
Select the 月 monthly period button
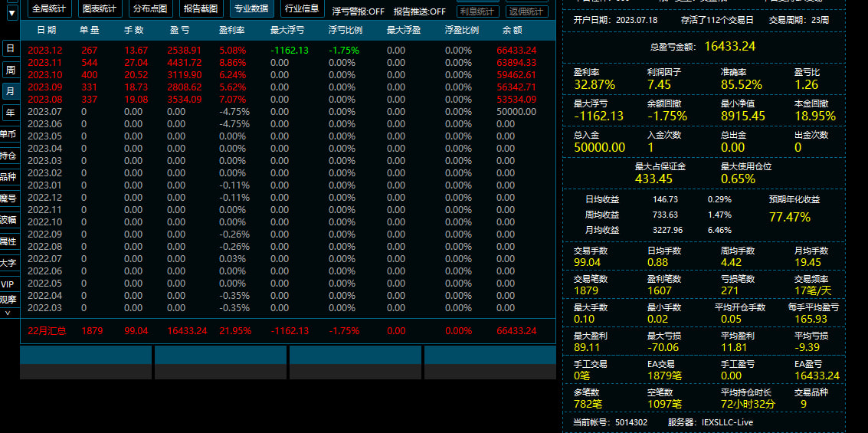coord(10,91)
